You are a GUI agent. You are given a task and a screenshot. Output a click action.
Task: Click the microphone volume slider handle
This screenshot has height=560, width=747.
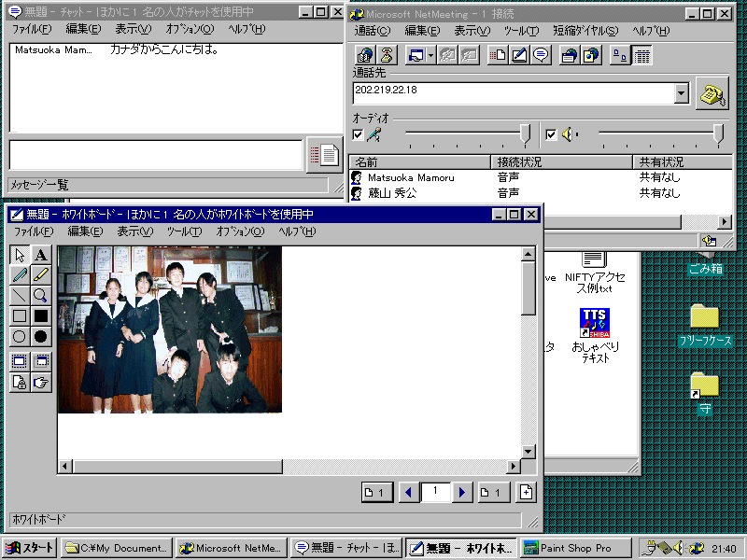(525, 134)
